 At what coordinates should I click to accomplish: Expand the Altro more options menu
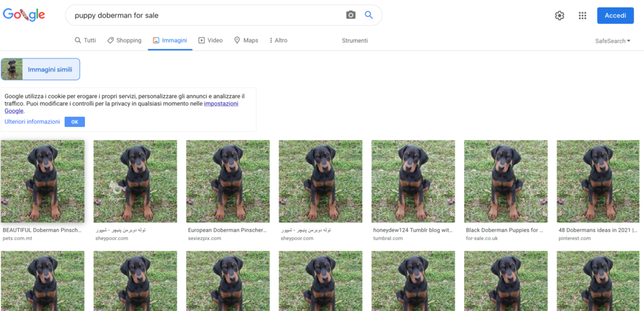(278, 40)
